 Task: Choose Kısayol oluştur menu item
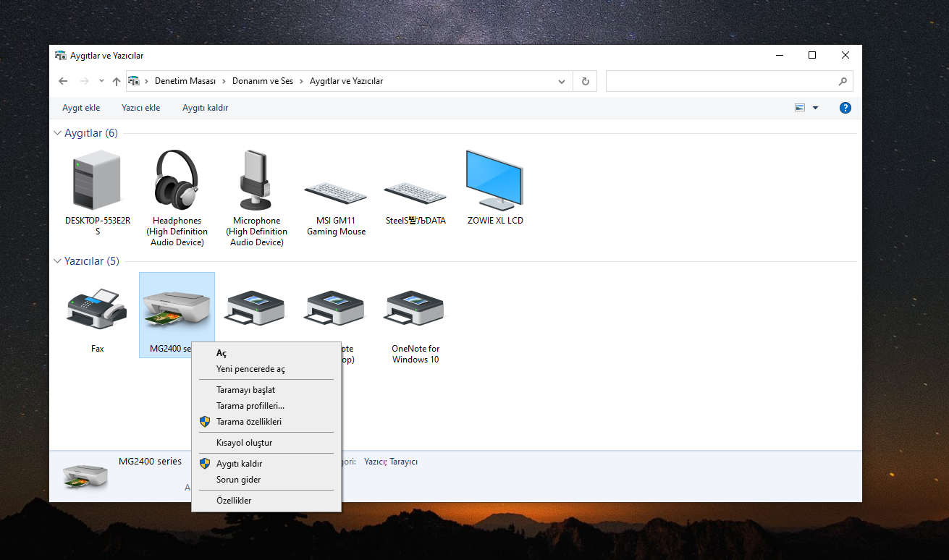coord(266,443)
